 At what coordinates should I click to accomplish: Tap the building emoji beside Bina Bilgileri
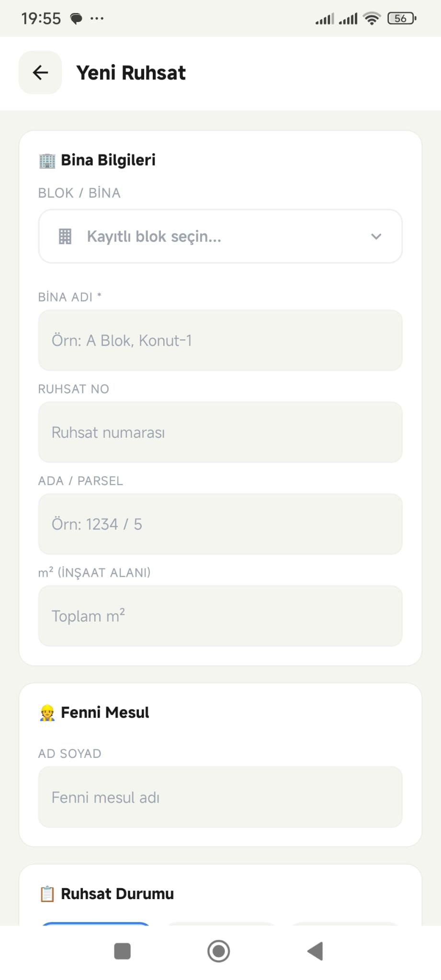pos(47,161)
